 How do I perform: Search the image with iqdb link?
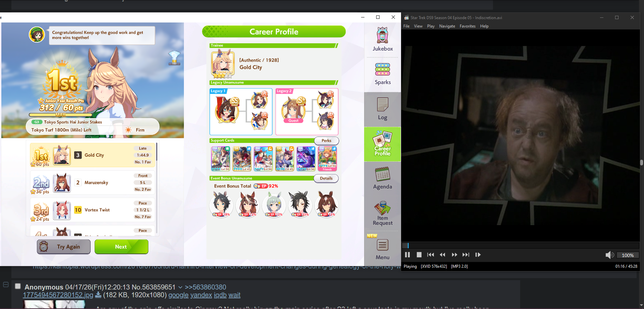pyautogui.click(x=220, y=295)
